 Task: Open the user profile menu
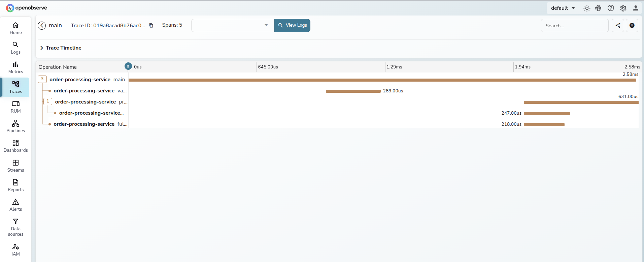click(x=636, y=8)
